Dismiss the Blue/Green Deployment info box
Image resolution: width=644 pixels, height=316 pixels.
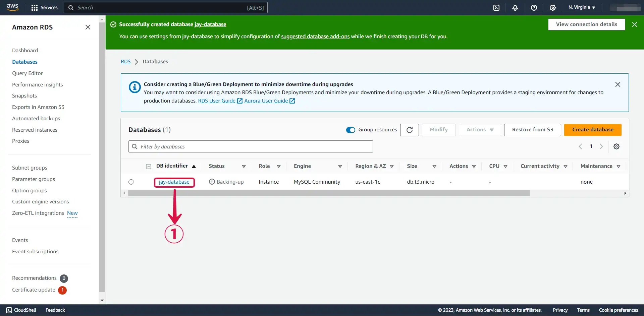[618, 84]
